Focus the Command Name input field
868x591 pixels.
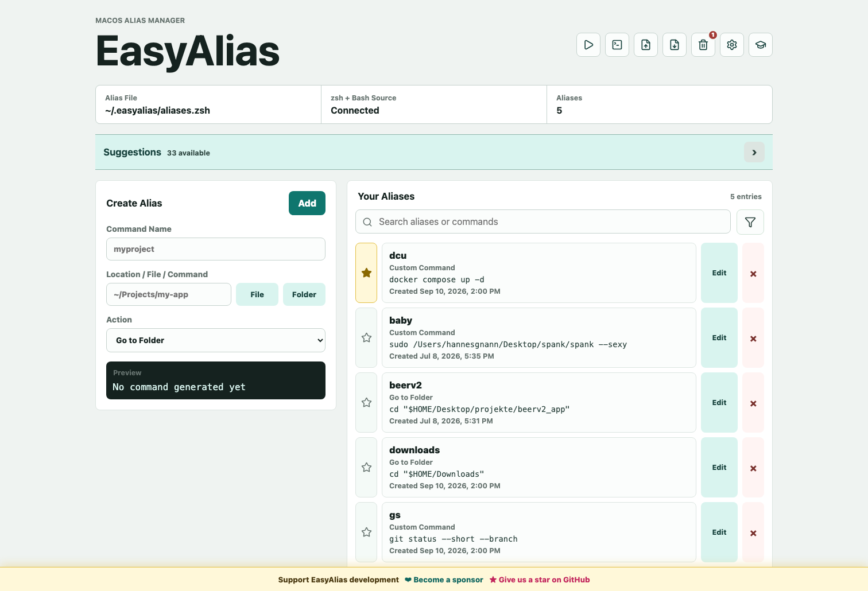pos(216,249)
